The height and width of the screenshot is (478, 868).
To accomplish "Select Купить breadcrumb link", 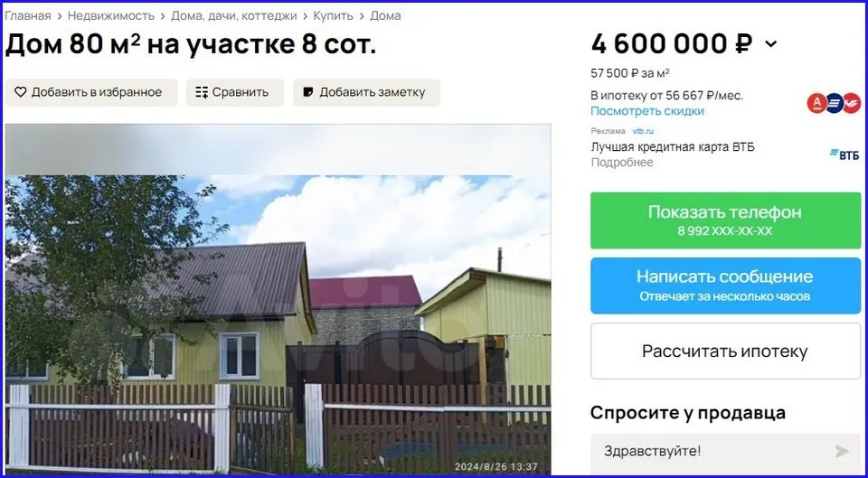I will [333, 16].
